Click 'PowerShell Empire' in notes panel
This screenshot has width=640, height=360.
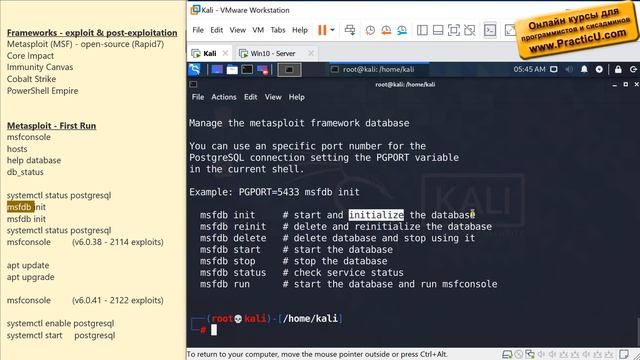42,91
